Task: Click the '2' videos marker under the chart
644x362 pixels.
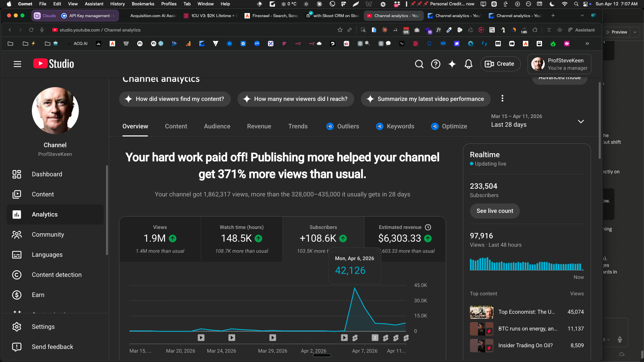Action: click(x=375, y=338)
